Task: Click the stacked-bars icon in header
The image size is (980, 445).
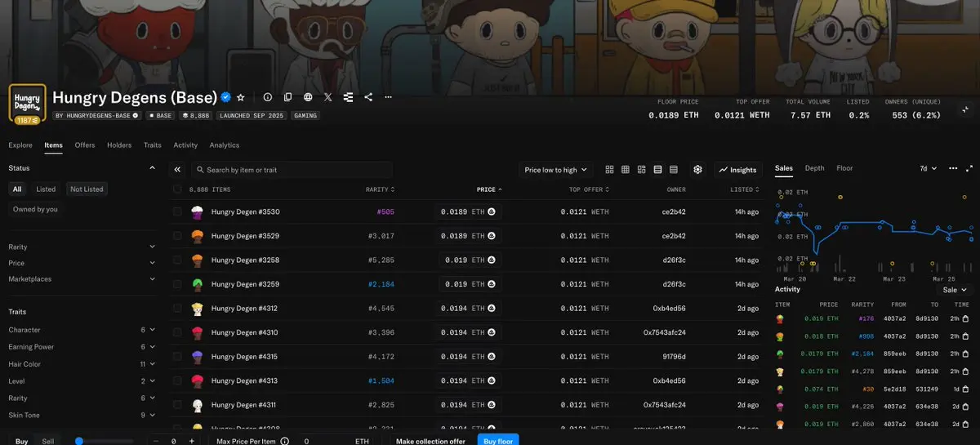Action: click(348, 97)
